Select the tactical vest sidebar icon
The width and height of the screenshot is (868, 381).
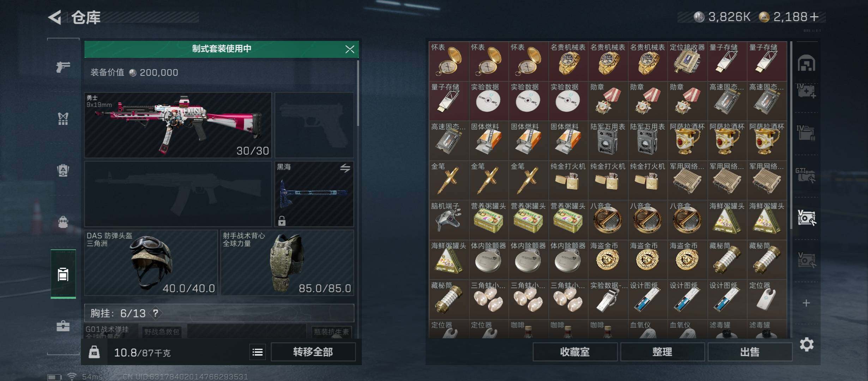point(63,119)
